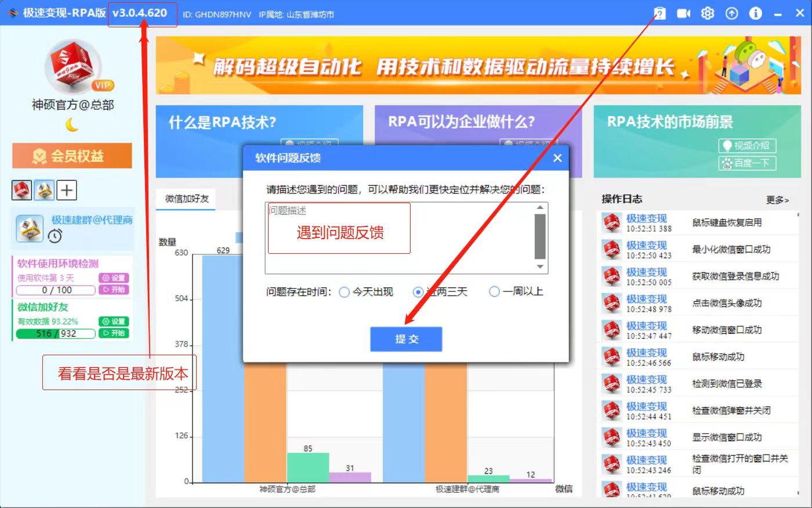
Task: Click the app logo beside 极速变现-RPA版 title
Action: tap(13, 13)
